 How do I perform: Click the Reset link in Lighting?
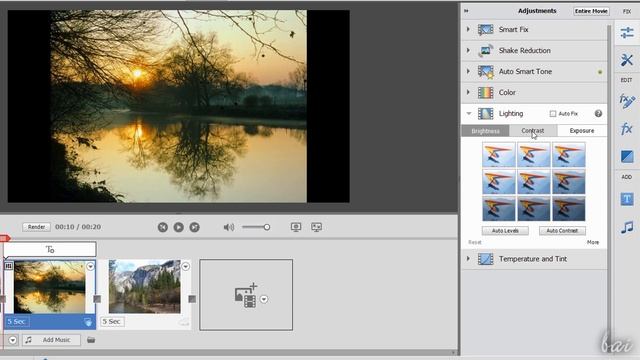tap(475, 242)
